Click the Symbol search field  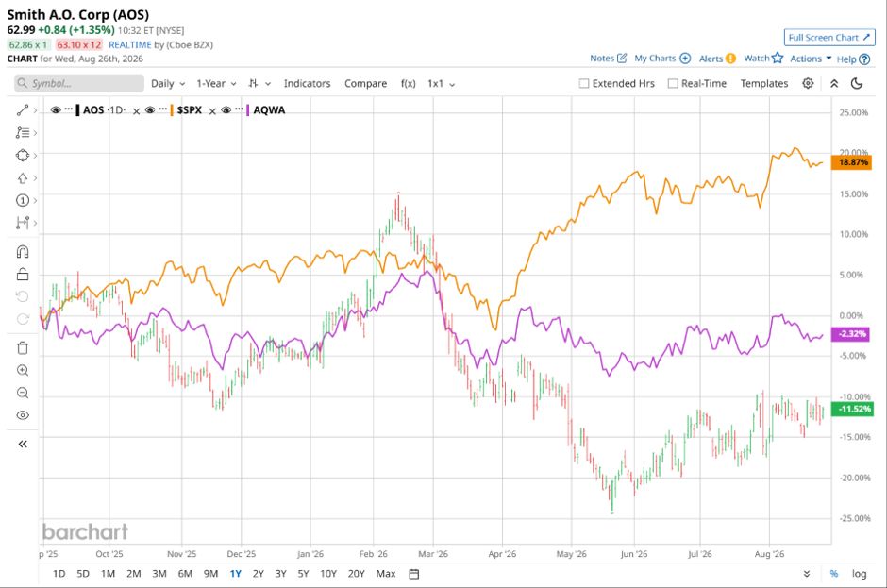click(79, 83)
